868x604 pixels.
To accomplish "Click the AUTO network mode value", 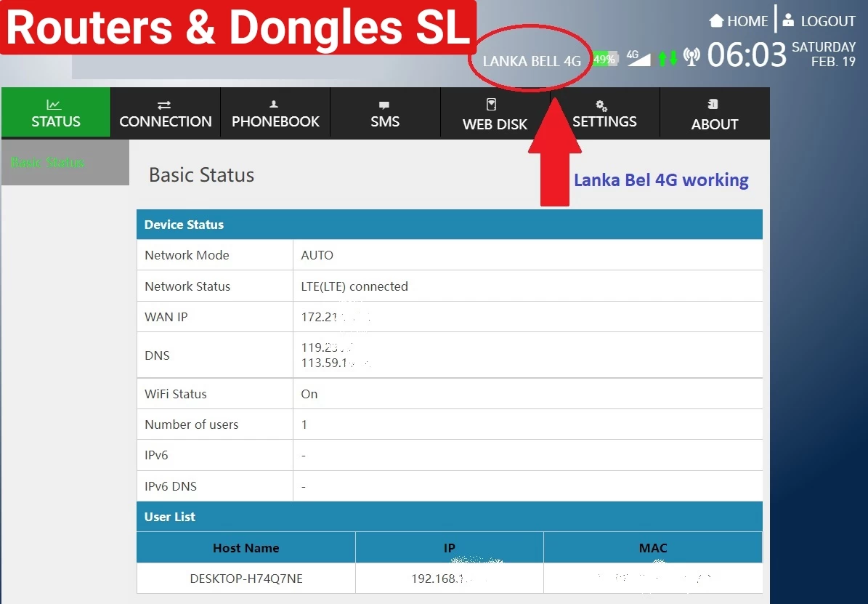I will (x=317, y=255).
